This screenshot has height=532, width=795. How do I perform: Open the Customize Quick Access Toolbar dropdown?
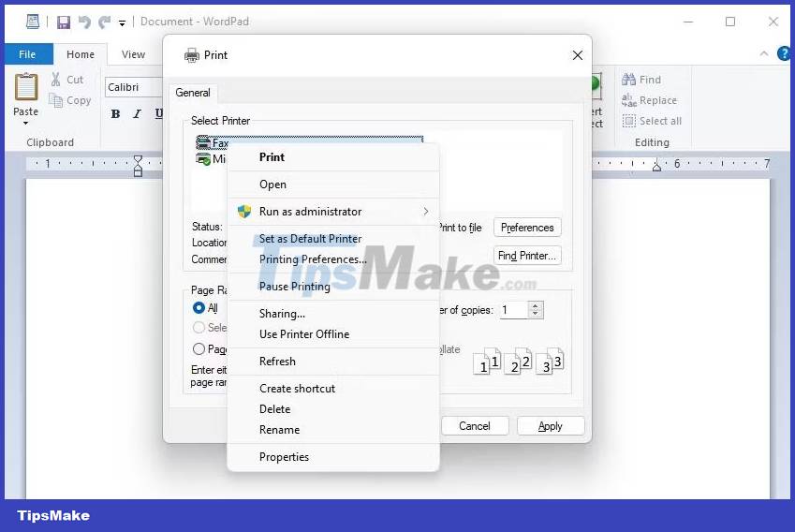(122, 22)
